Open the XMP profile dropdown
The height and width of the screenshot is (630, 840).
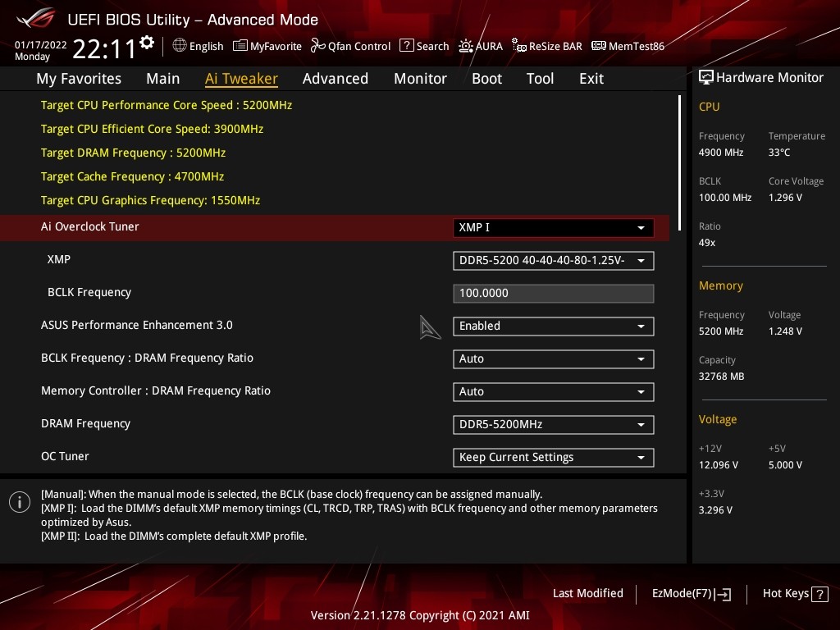[x=553, y=261]
